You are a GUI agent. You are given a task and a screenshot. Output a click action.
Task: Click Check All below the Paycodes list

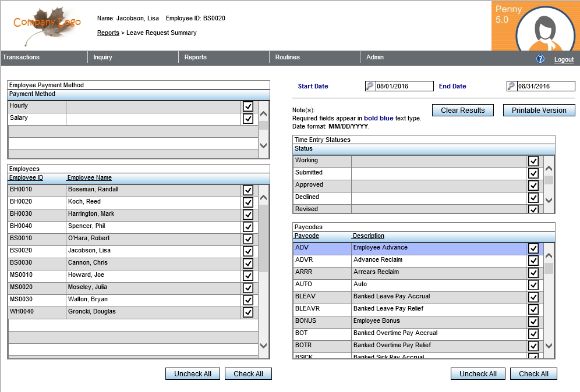tap(533, 373)
